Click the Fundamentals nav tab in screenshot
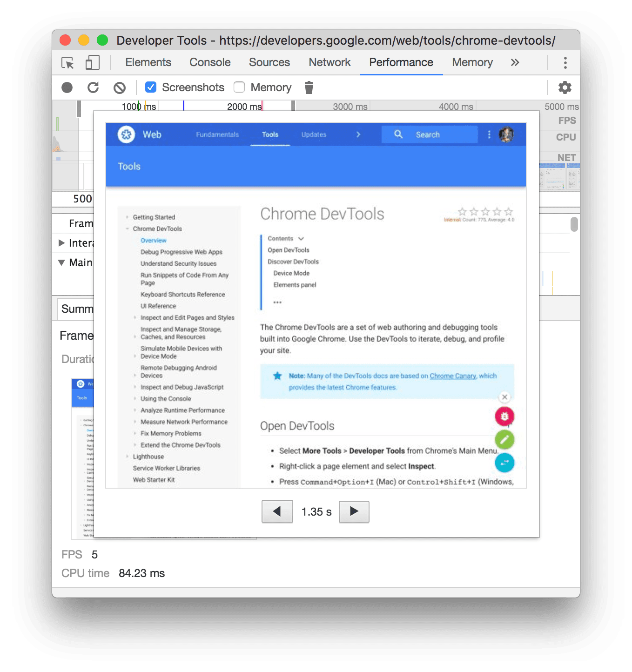The width and height of the screenshot is (632, 672). [217, 134]
